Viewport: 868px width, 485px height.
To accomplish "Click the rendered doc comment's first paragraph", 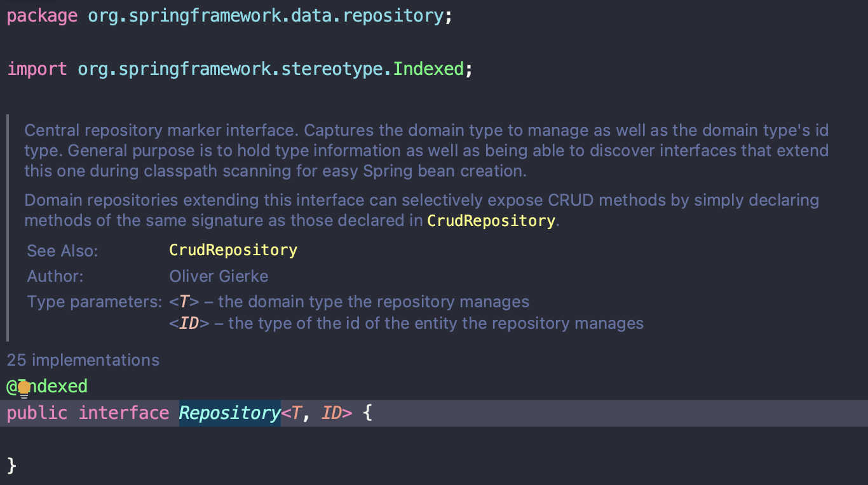I will tap(426, 151).
